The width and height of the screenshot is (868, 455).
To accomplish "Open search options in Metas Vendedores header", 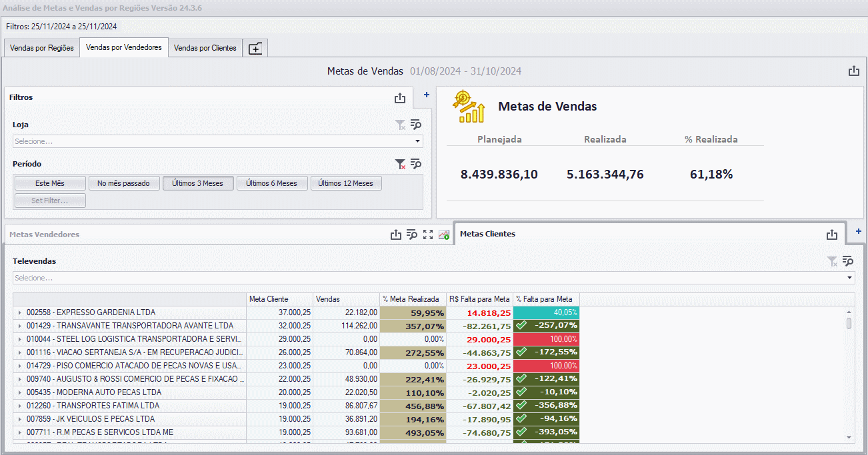I will click(x=412, y=234).
